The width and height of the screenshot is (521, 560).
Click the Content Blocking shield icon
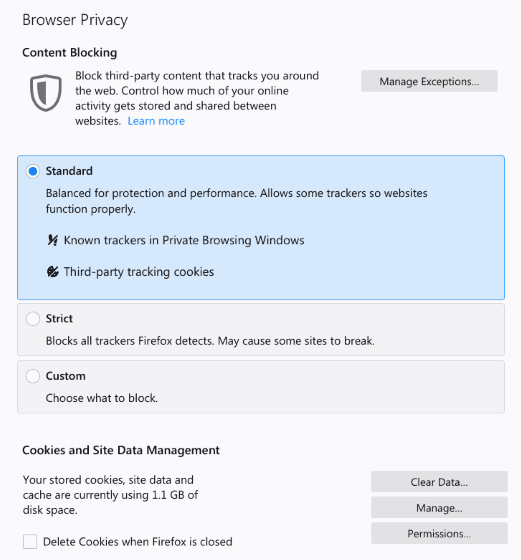pyautogui.click(x=46, y=93)
